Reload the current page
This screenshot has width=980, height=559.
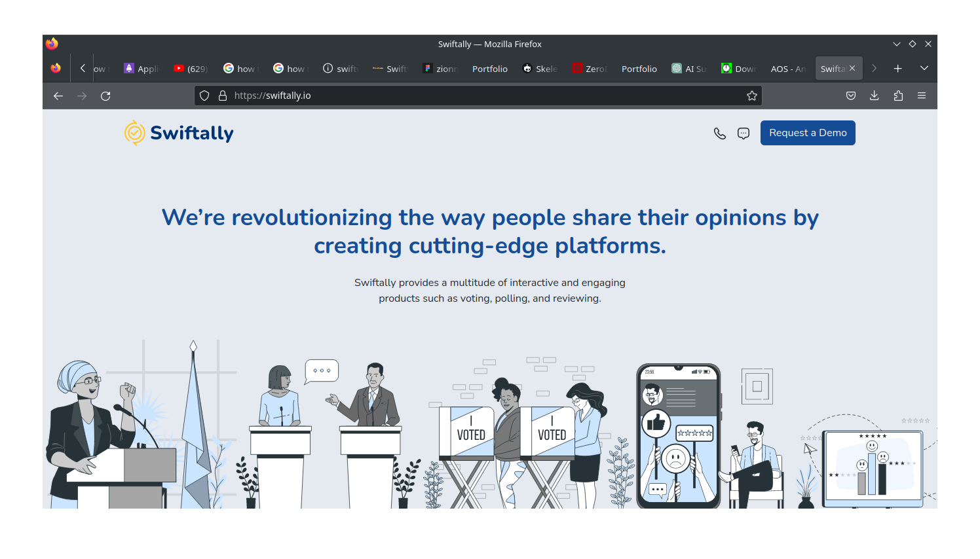tap(105, 96)
